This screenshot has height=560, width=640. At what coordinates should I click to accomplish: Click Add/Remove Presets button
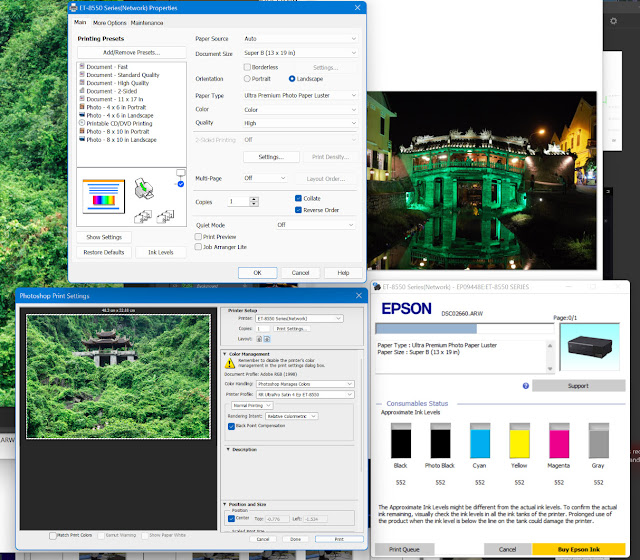click(x=131, y=53)
